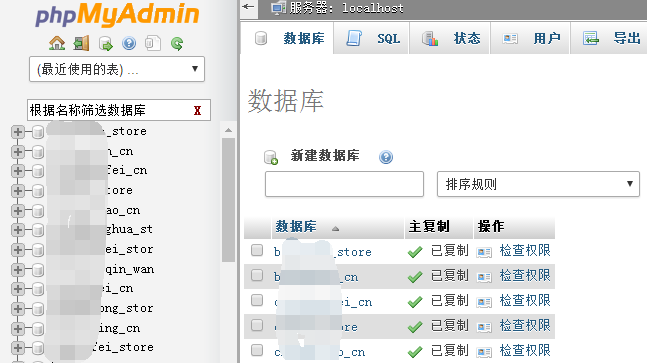The width and height of the screenshot is (647, 363).
Task: Click database icon of …ong_stor tree item
Action: point(38,309)
